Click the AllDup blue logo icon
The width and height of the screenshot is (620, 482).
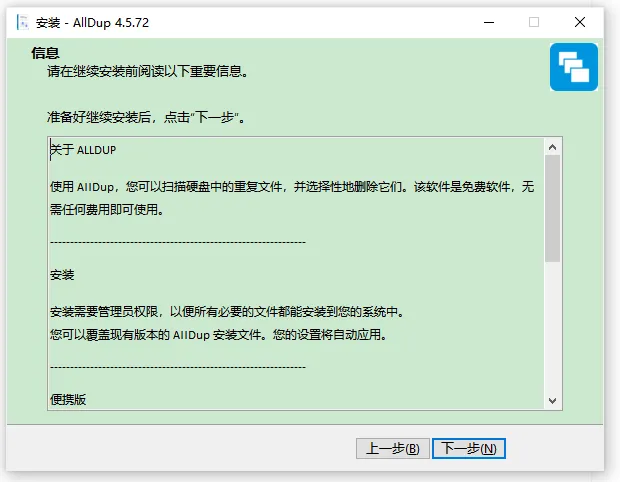tap(573, 67)
